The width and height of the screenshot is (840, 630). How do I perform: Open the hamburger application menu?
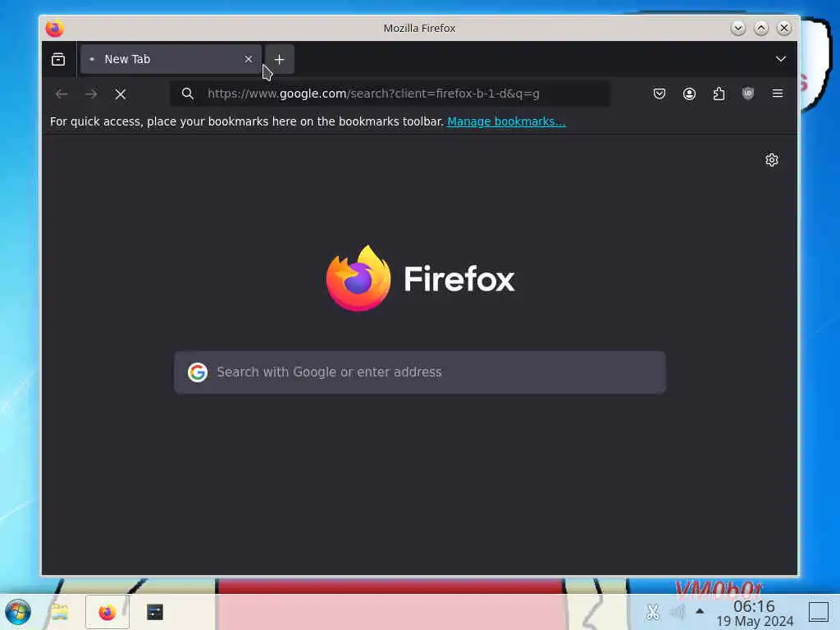coord(778,94)
